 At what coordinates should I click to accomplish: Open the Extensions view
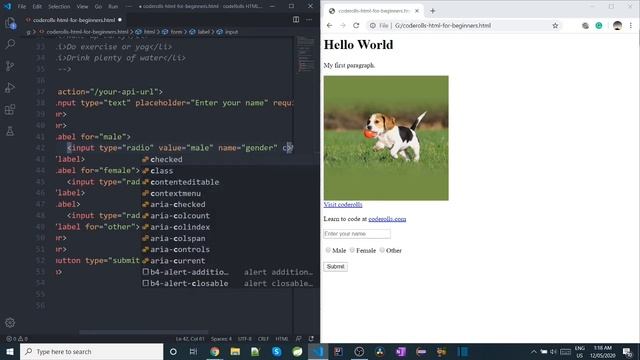tap(10, 109)
